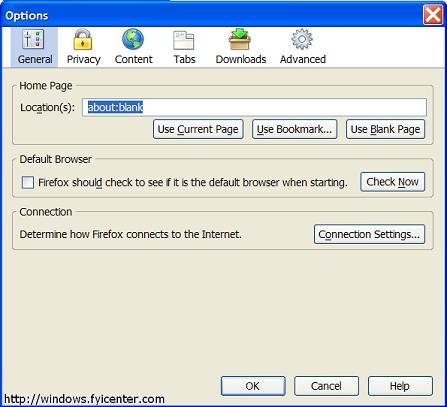Select the Tabs panel icon

184,47
